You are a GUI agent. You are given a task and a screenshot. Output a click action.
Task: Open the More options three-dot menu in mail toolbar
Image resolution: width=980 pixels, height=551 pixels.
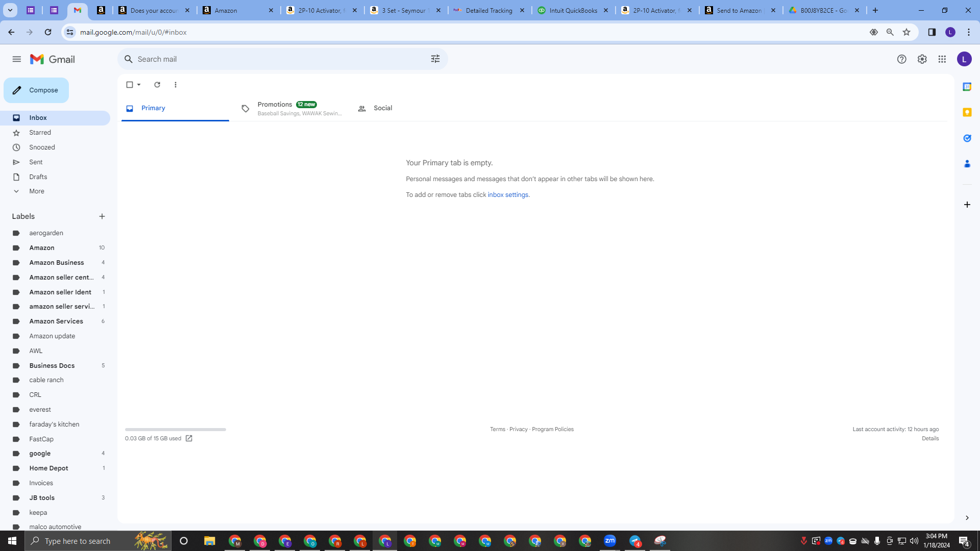(x=176, y=85)
